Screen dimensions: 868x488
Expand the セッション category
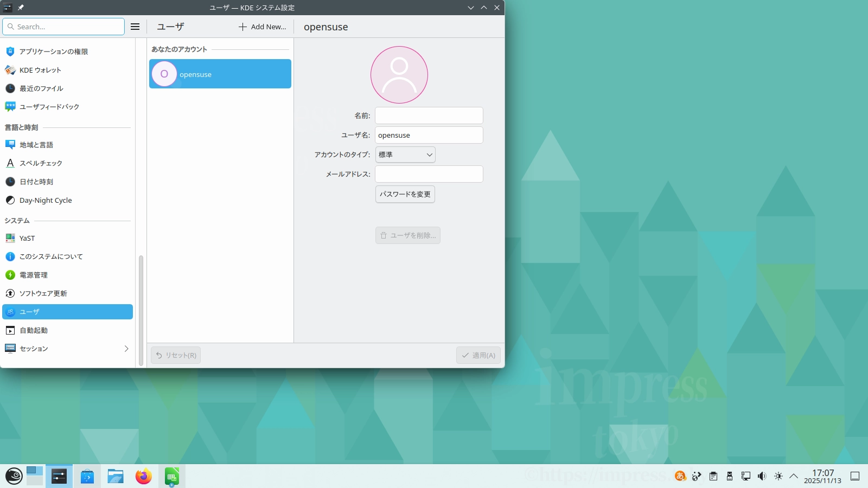tap(67, 349)
